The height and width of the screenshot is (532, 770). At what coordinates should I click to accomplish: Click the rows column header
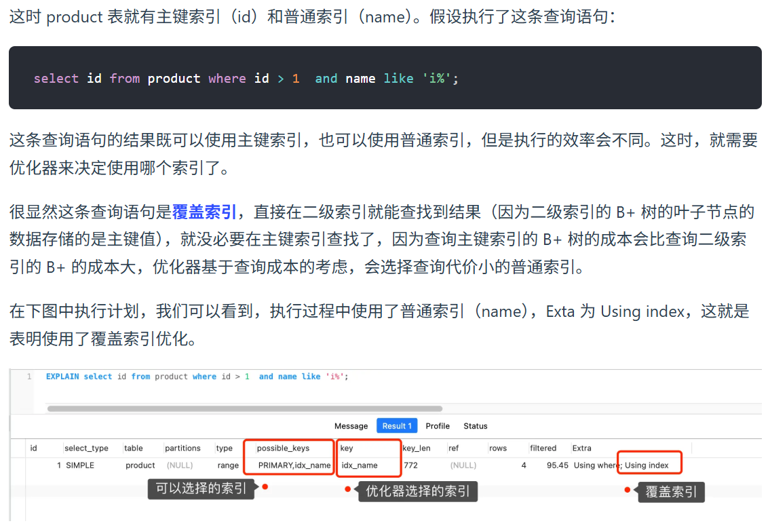(497, 448)
